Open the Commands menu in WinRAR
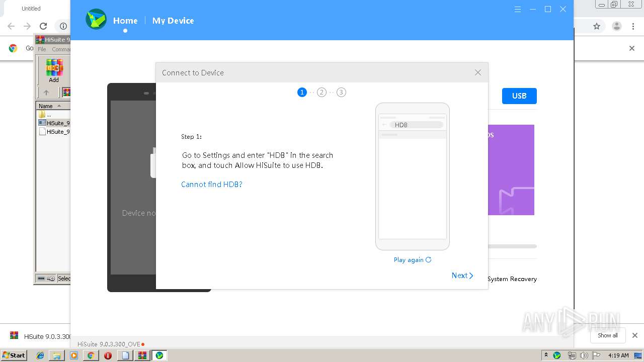The height and width of the screenshot is (362, 644). pos(61,49)
